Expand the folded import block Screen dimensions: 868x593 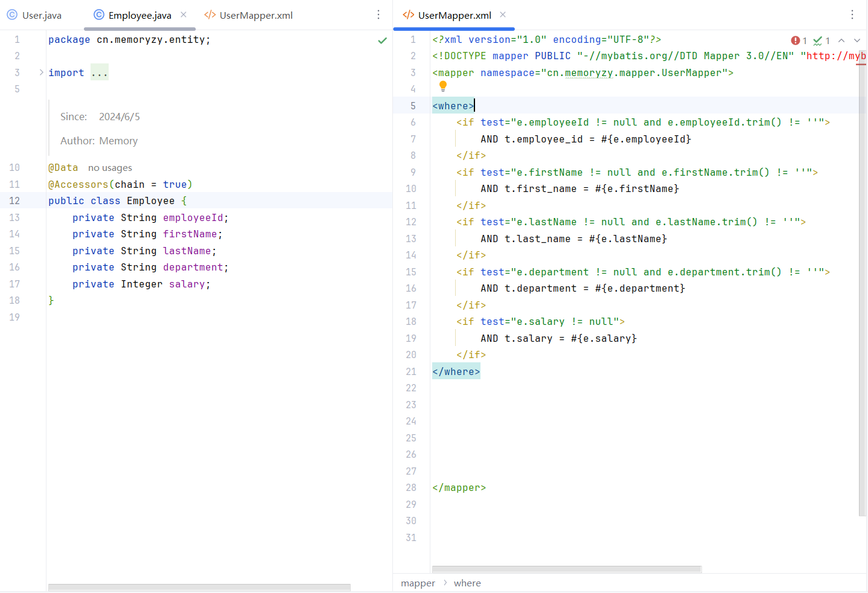coord(41,72)
